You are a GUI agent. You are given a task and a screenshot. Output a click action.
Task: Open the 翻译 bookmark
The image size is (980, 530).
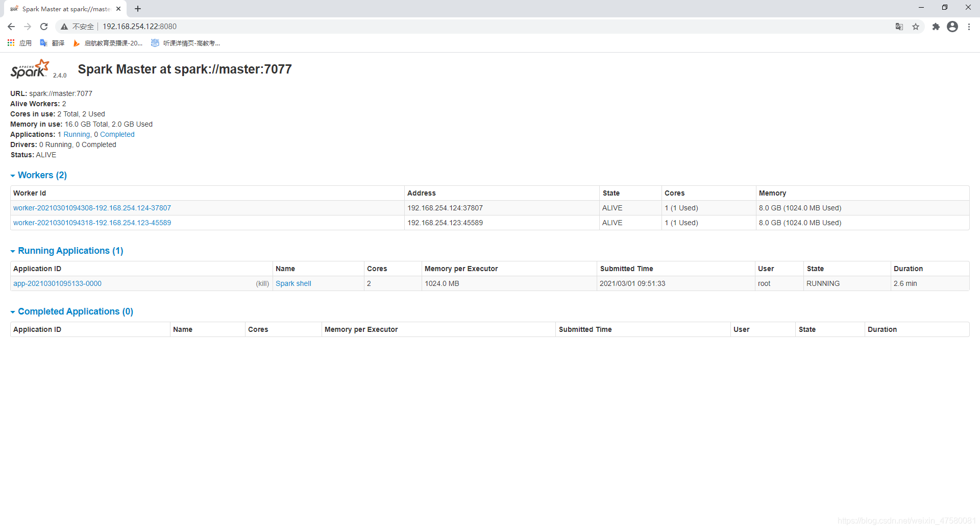(53, 43)
